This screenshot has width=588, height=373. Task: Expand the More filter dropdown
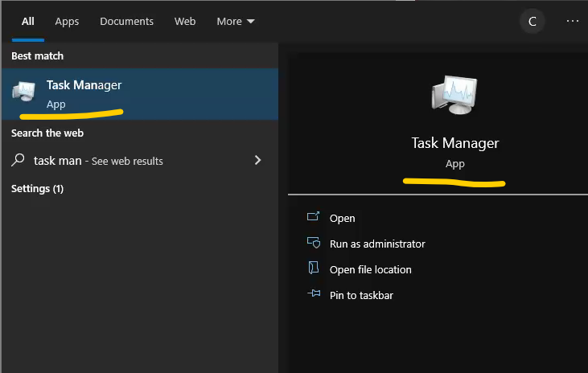(235, 22)
